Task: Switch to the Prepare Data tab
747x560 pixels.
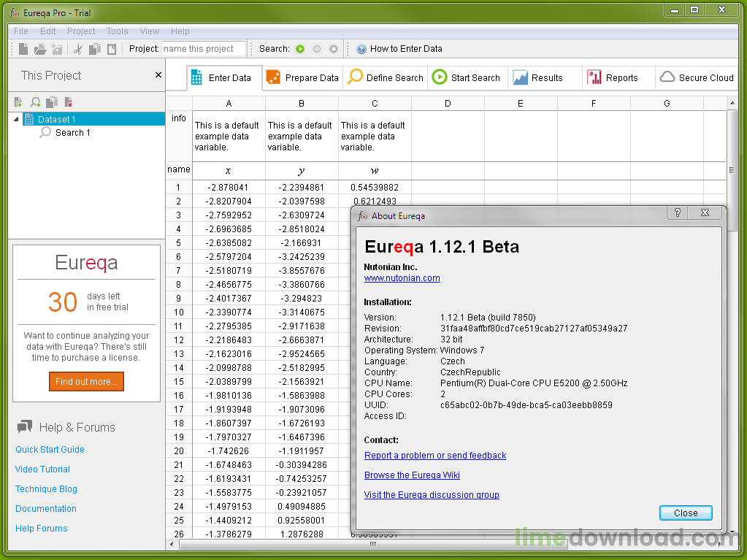Action: click(302, 77)
